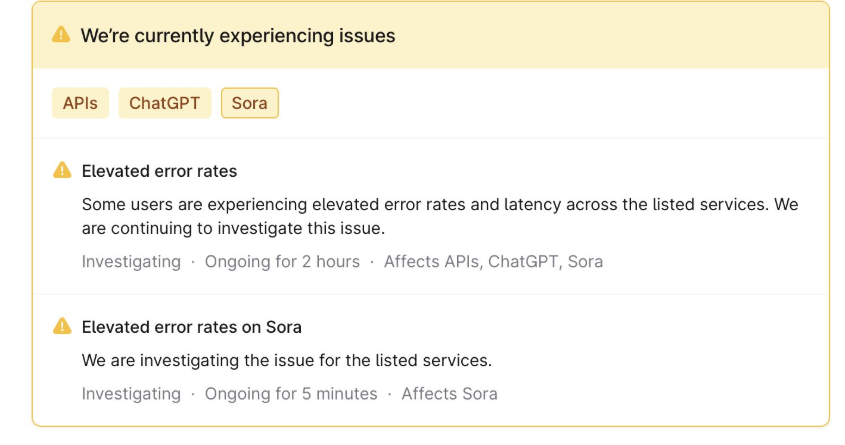
Task: Click Affects APIs, ChatGPT, Sora text
Action: coord(493,262)
